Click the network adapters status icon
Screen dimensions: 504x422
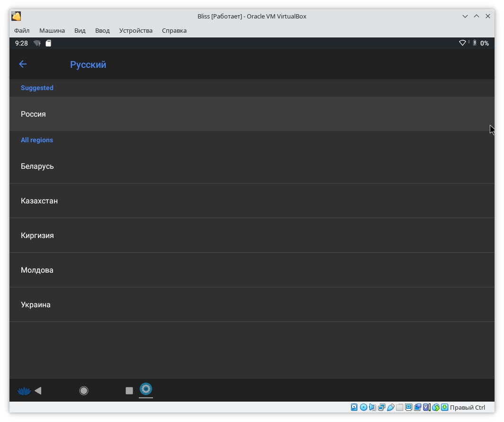coord(381,407)
